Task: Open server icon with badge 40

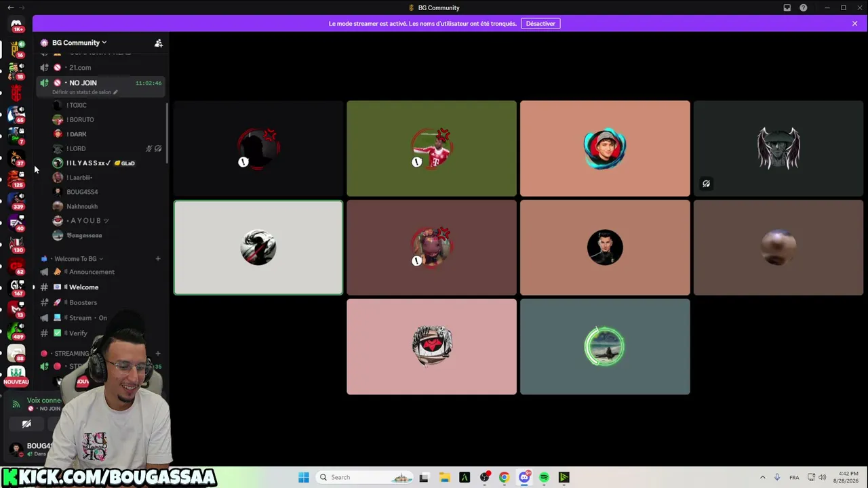Action: [16, 222]
